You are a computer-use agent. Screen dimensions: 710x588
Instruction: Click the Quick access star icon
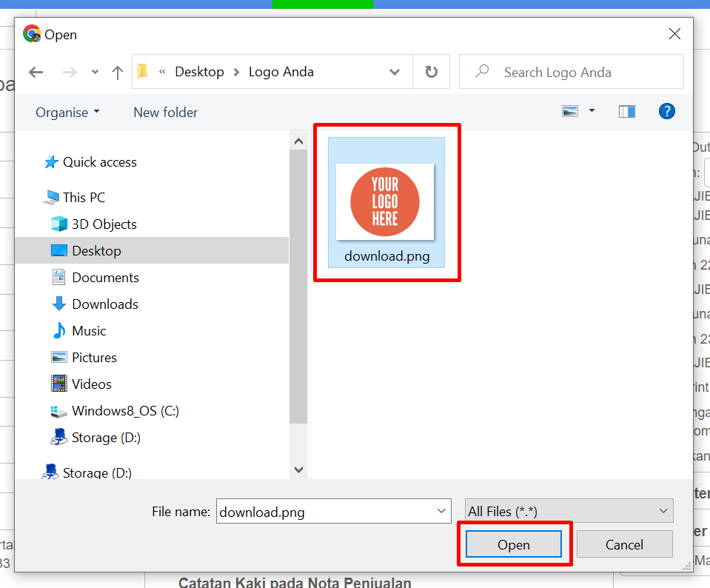coord(51,161)
